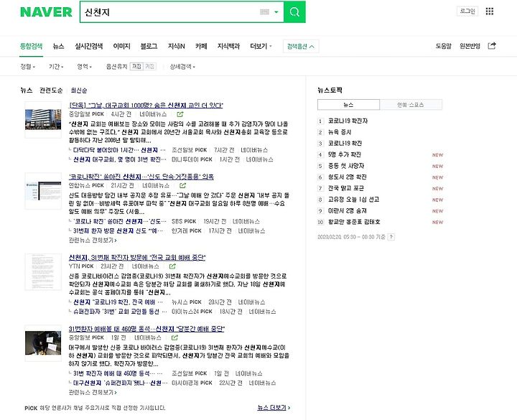This screenshot has height=420, width=517.
Task: Open new-window icon for 중앙일보 1일 전 article
Action: coord(174,337)
